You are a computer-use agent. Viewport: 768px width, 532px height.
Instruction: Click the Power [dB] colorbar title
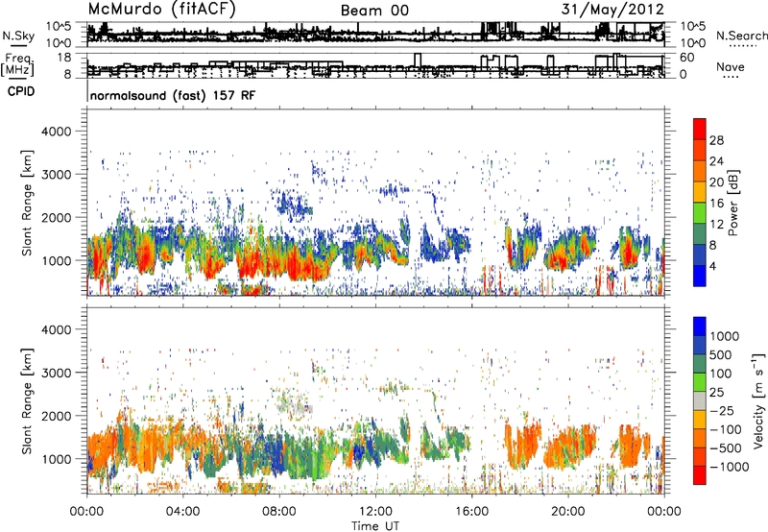tap(732, 203)
